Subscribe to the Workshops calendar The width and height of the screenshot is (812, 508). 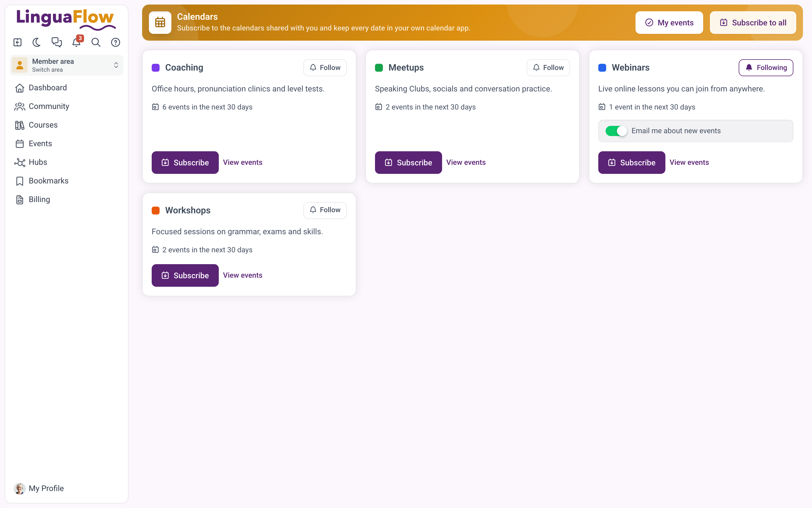(x=185, y=275)
